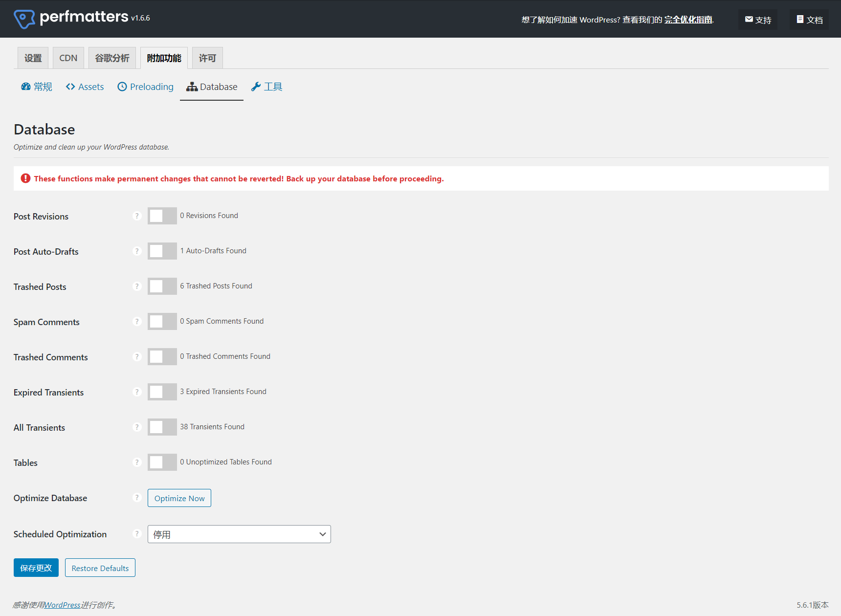Open the Preloading sub-tab
This screenshot has height=616, width=841.
(145, 87)
